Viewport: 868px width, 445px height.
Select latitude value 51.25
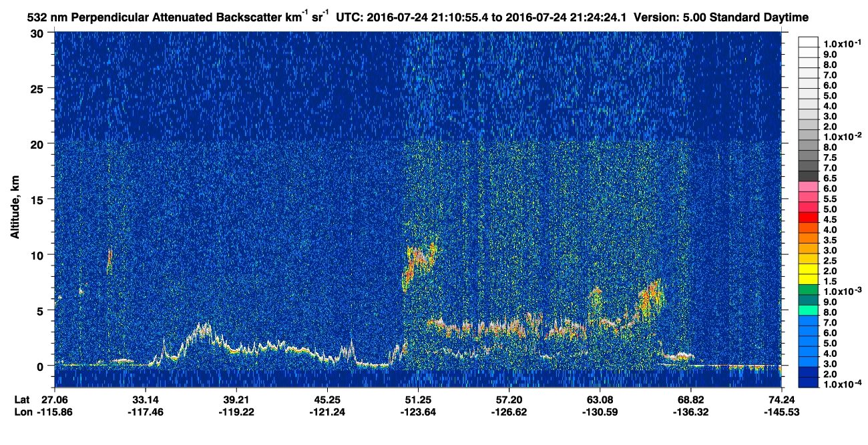click(418, 400)
